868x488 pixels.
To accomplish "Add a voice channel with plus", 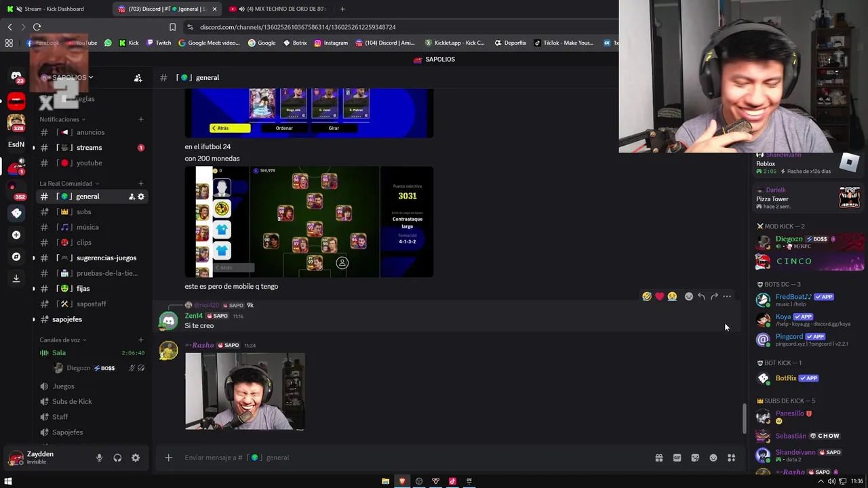I will pyautogui.click(x=140, y=340).
